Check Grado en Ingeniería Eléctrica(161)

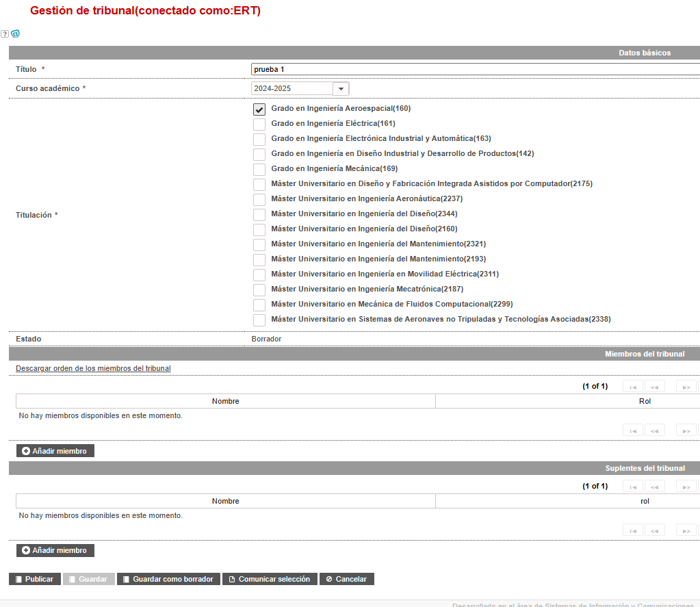[x=259, y=124]
